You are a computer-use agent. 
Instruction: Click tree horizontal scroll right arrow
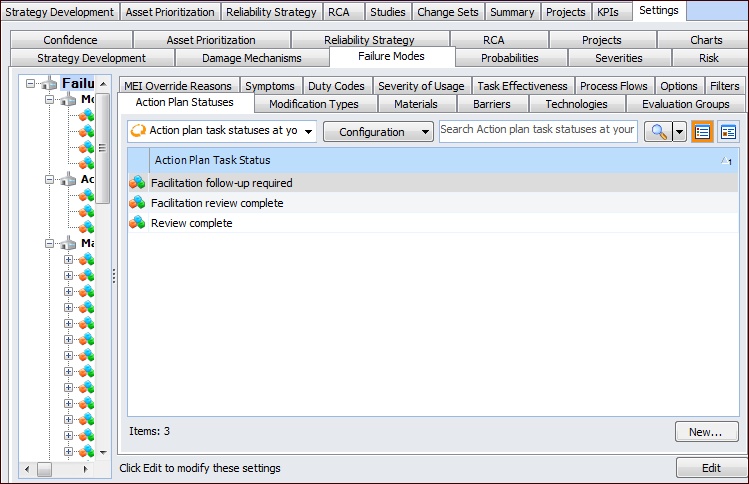(x=86, y=469)
